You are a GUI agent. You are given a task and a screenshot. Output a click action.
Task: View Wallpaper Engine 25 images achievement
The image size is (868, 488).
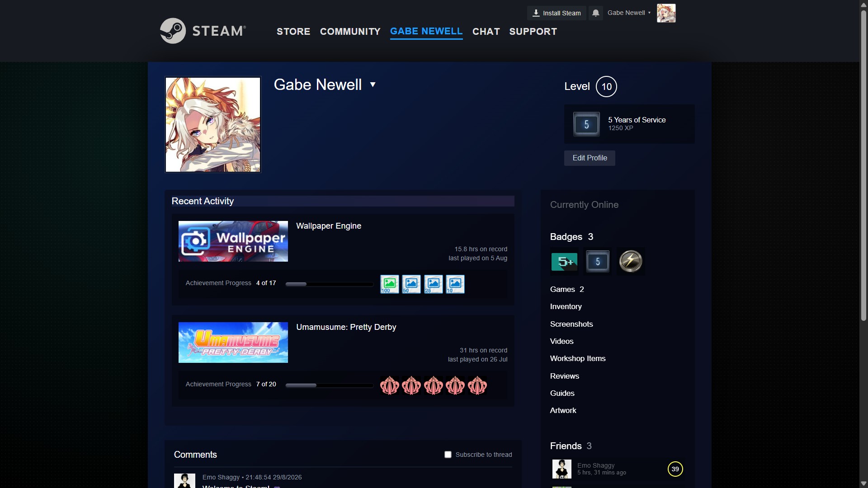tap(434, 284)
